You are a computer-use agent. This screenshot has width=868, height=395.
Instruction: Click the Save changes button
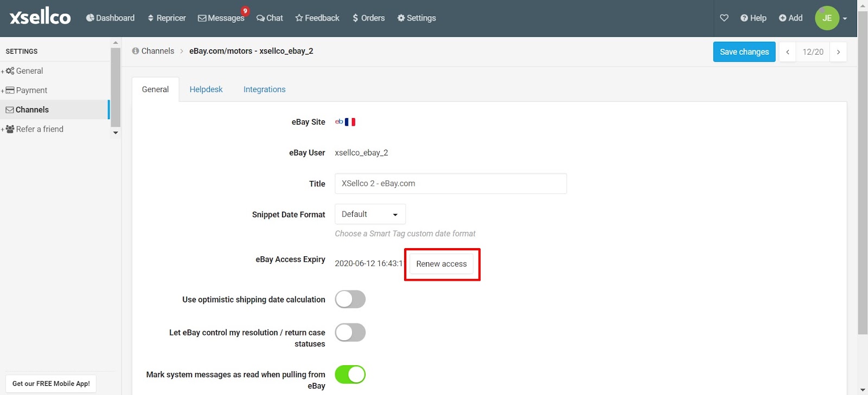tap(744, 52)
